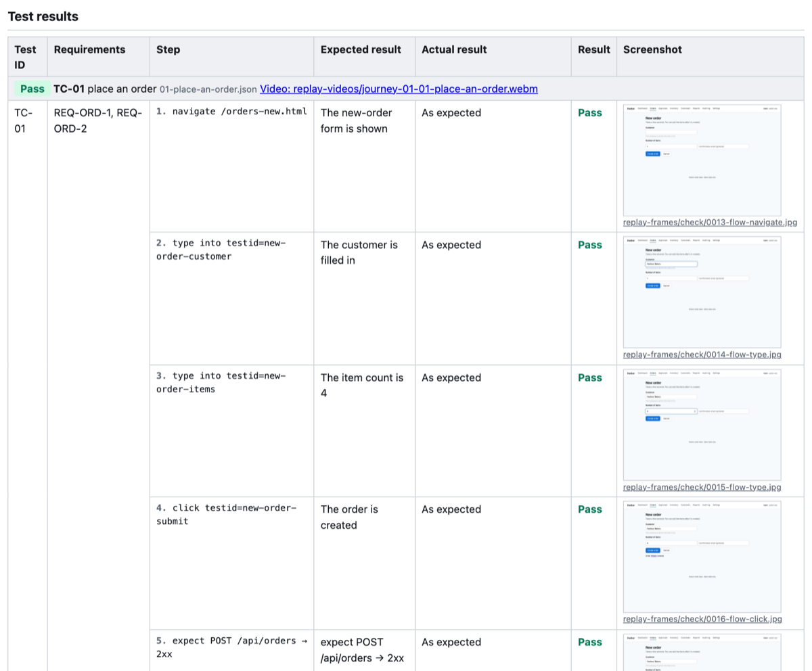
Task: Click expected result 'expect POST /api/orders → 2xx'
Action: pos(362,649)
